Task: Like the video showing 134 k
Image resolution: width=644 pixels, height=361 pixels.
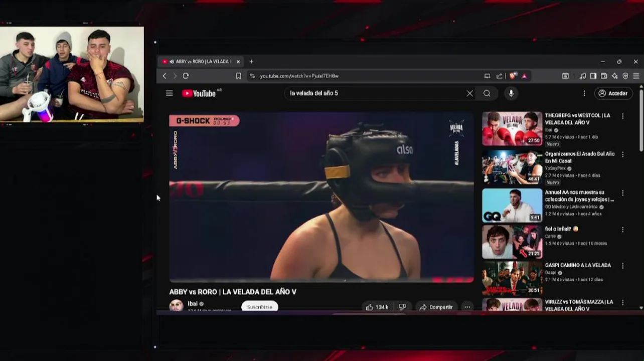Action: tap(378, 307)
